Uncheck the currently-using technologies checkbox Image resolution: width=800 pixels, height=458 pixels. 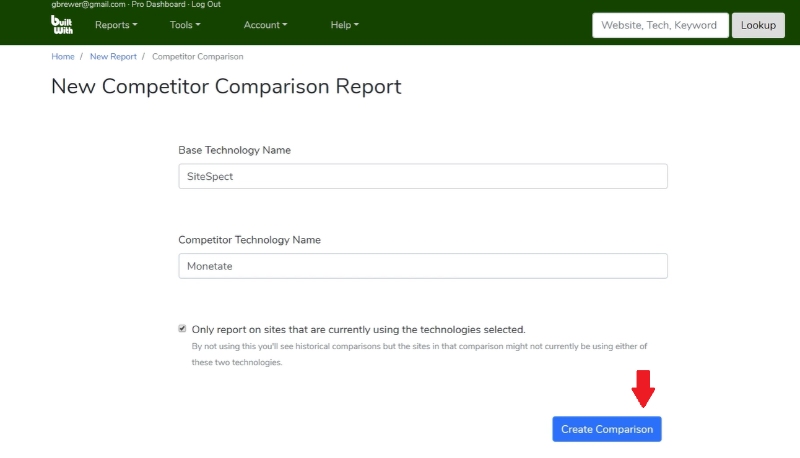(182, 328)
